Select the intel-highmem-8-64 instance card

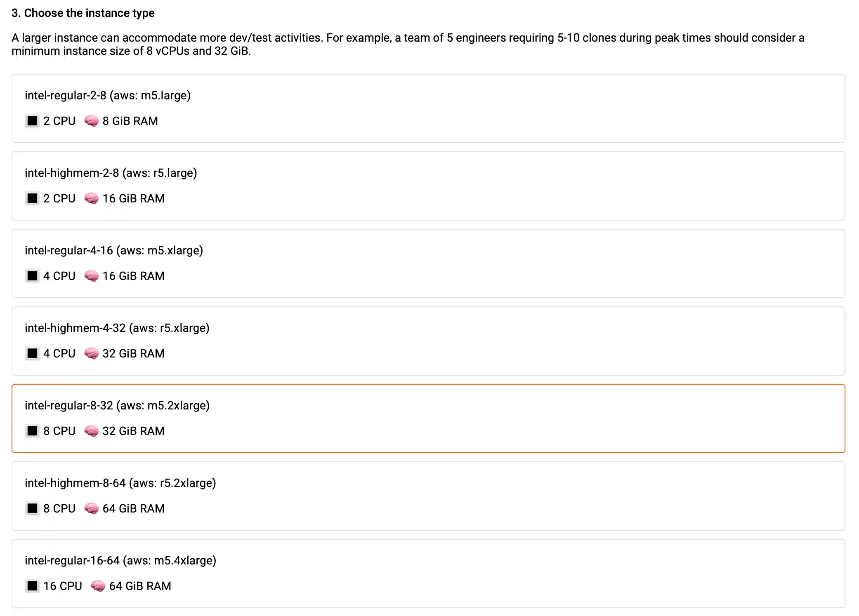[429, 496]
